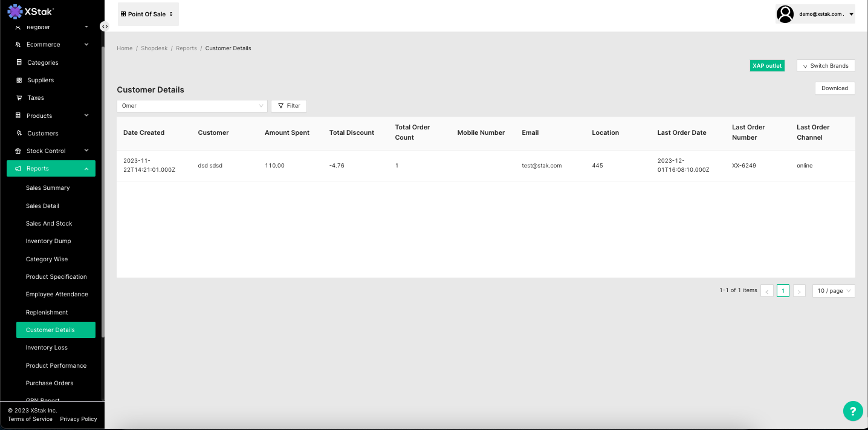The image size is (868, 430).
Task: Click the Customers person icon
Action: click(19, 133)
